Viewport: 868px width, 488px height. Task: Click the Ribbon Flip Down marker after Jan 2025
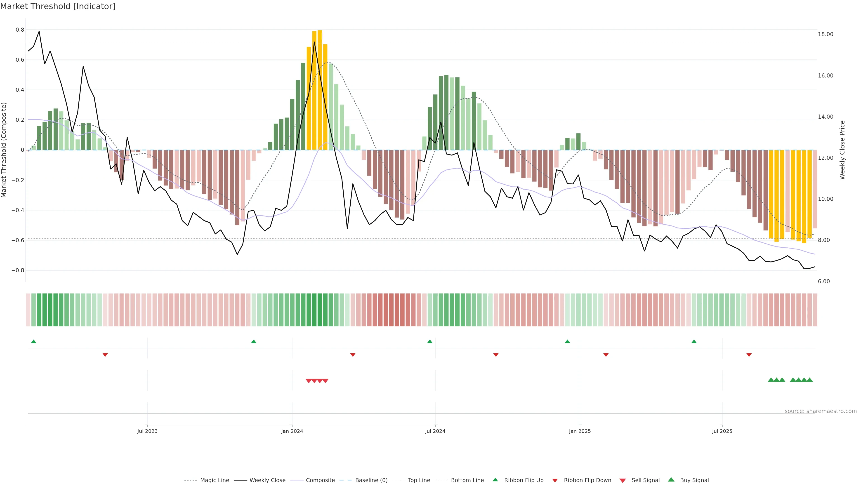point(606,355)
